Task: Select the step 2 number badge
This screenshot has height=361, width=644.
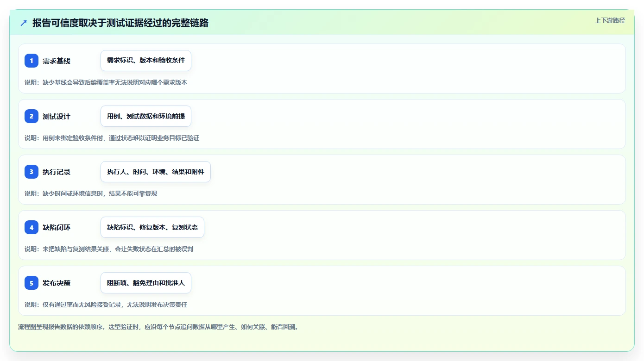Action: coord(32,116)
